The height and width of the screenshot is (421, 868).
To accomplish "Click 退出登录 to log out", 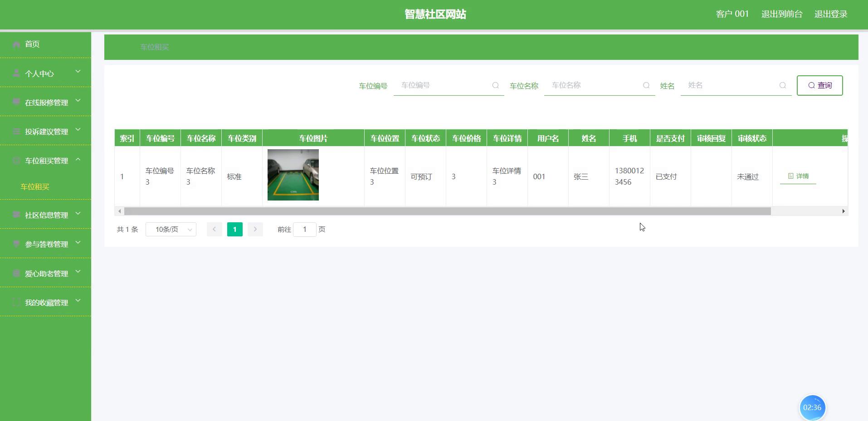I will pyautogui.click(x=830, y=14).
